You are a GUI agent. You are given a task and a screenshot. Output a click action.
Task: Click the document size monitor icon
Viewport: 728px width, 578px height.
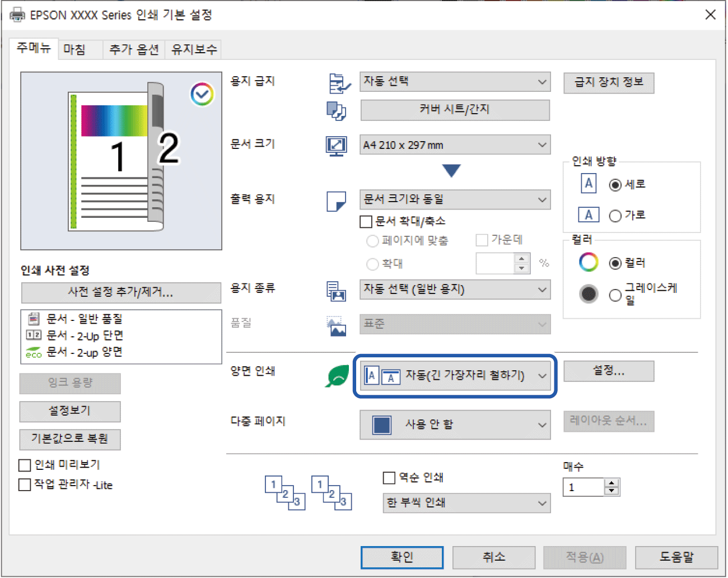pyautogui.click(x=336, y=146)
